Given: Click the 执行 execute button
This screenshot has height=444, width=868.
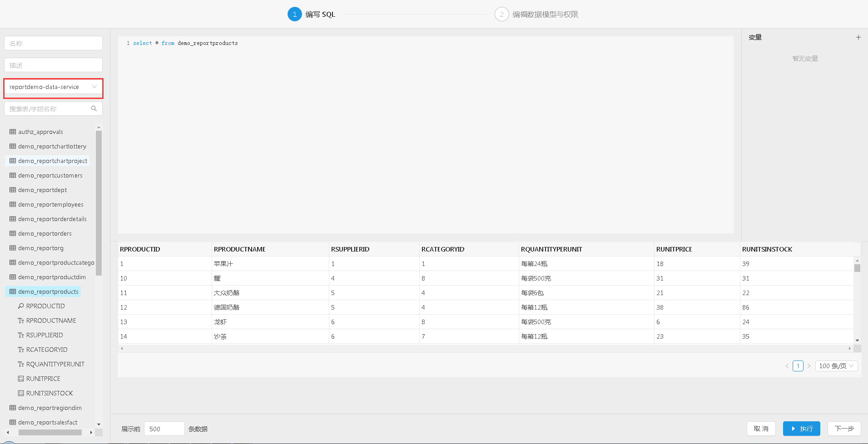Looking at the screenshot, I should click(x=801, y=429).
